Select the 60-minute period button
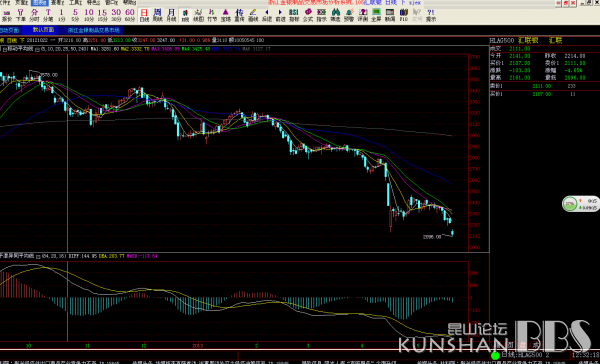Viewport: 600px width, 364px height. tap(130, 15)
